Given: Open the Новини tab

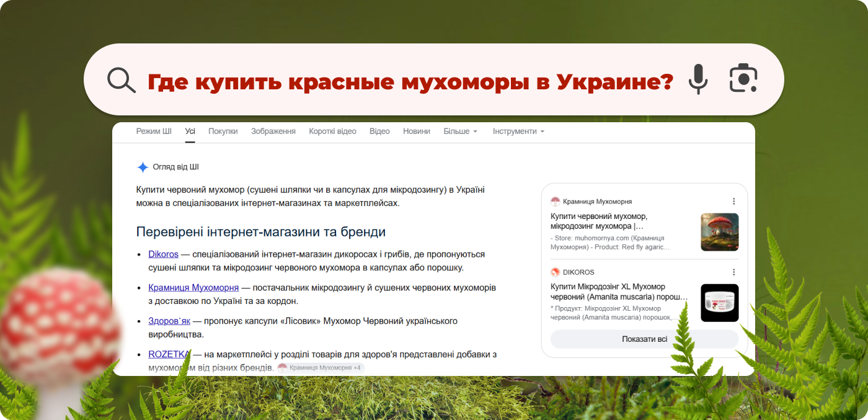Looking at the screenshot, I should pos(417,132).
